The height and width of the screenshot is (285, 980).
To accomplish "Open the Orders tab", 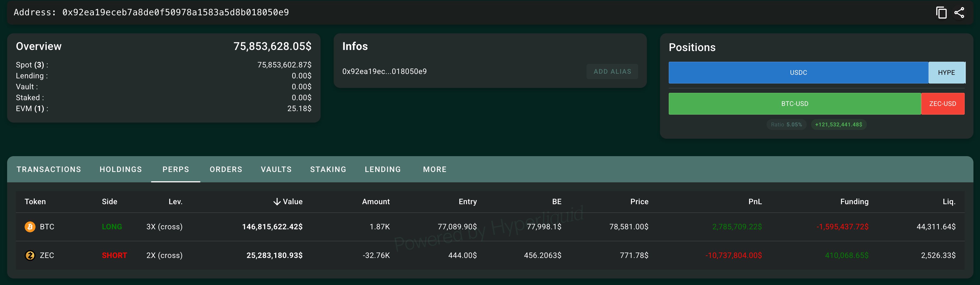I will pos(226,170).
